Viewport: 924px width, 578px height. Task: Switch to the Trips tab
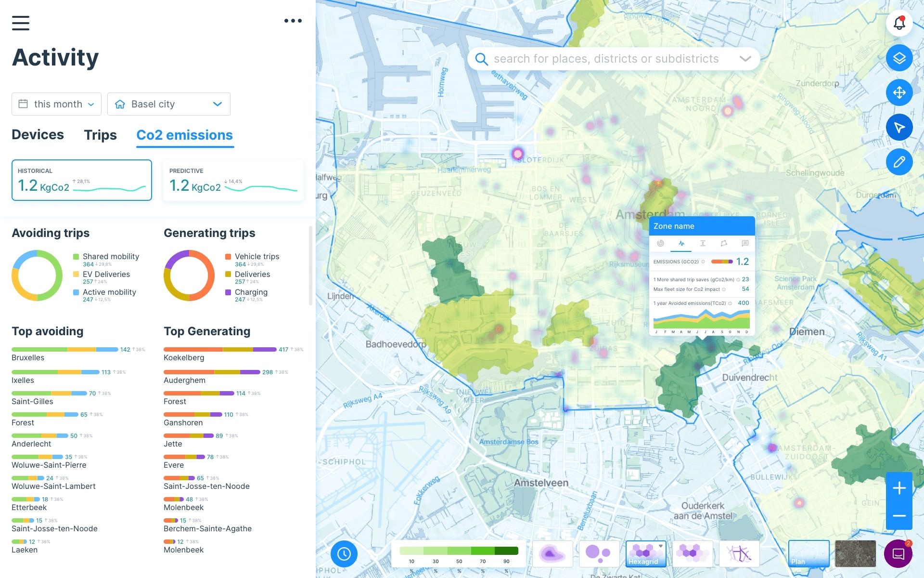(99, 135)
